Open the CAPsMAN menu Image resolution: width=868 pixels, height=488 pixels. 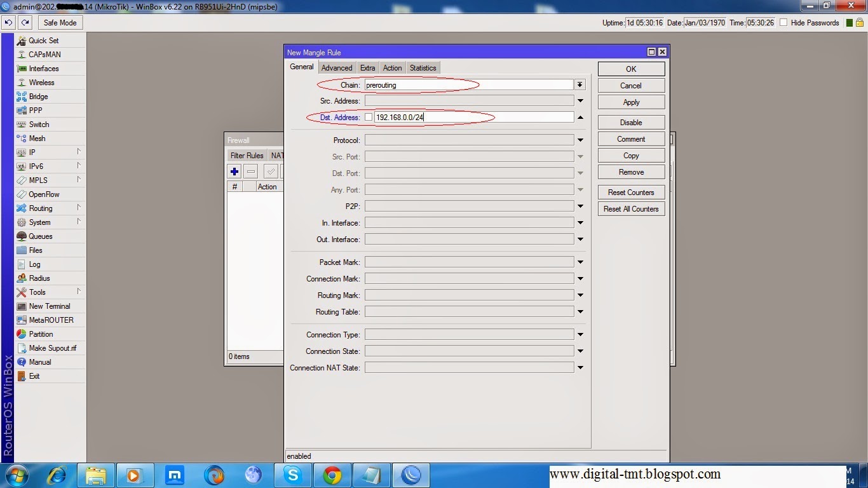pos(50,54)
